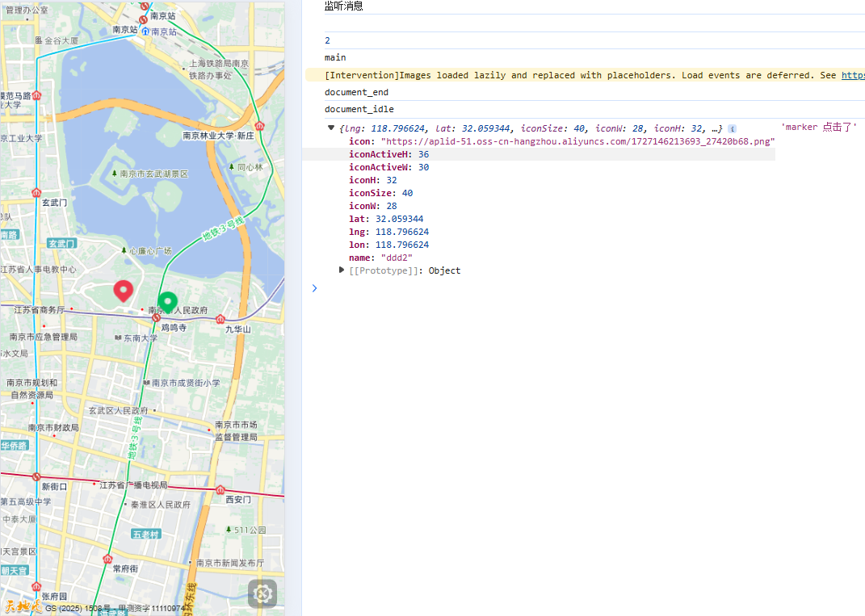This screenshot has height=616, width=865.
Task: Expand the [[Prototype]]: Object entry
Action: pyautogui.click(x=342, y=270)
